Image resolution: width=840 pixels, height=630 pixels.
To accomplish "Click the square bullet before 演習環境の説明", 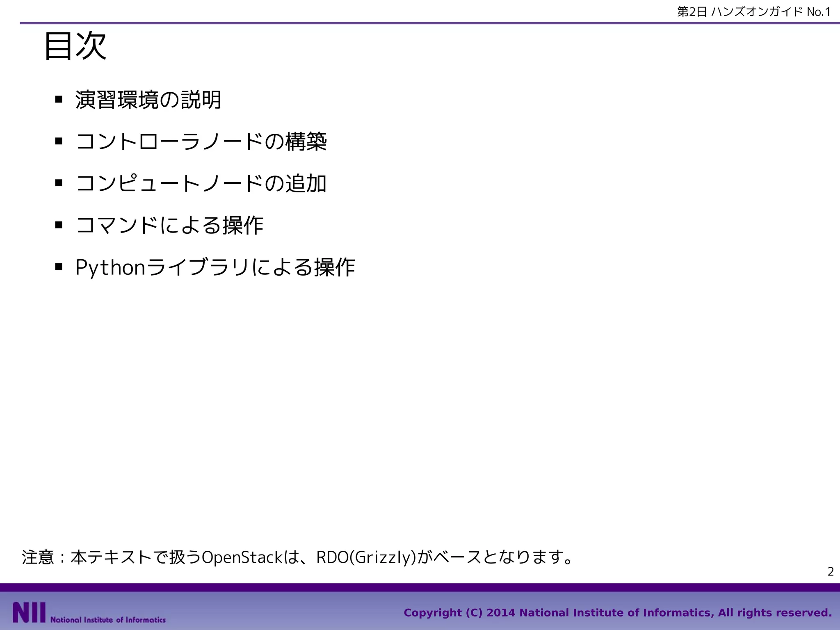I will coord(59,99).
